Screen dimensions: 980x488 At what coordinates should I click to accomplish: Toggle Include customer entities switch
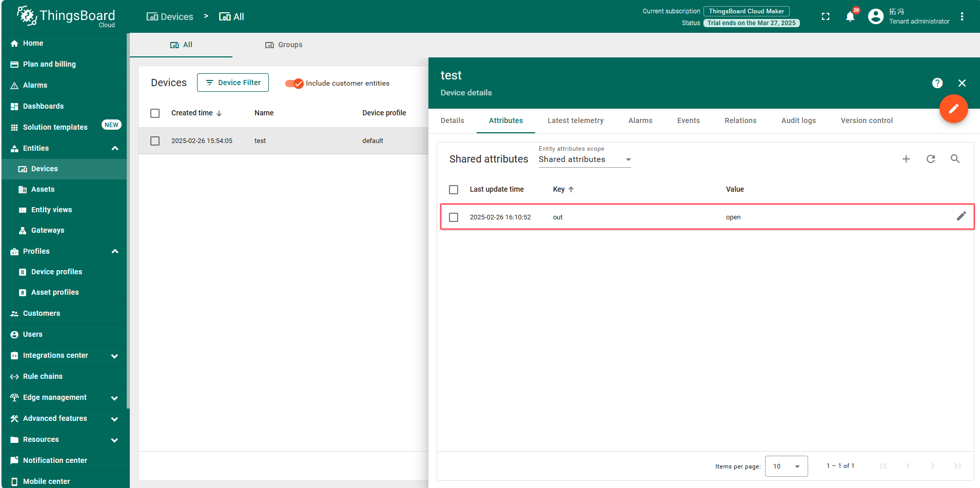[x=295, y=83]
